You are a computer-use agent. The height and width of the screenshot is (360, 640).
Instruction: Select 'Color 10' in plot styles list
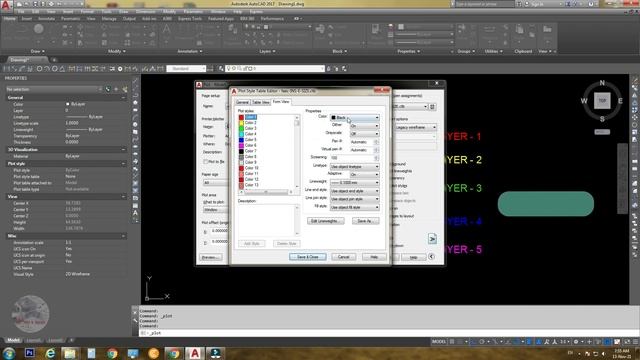(x=251, y=168)
